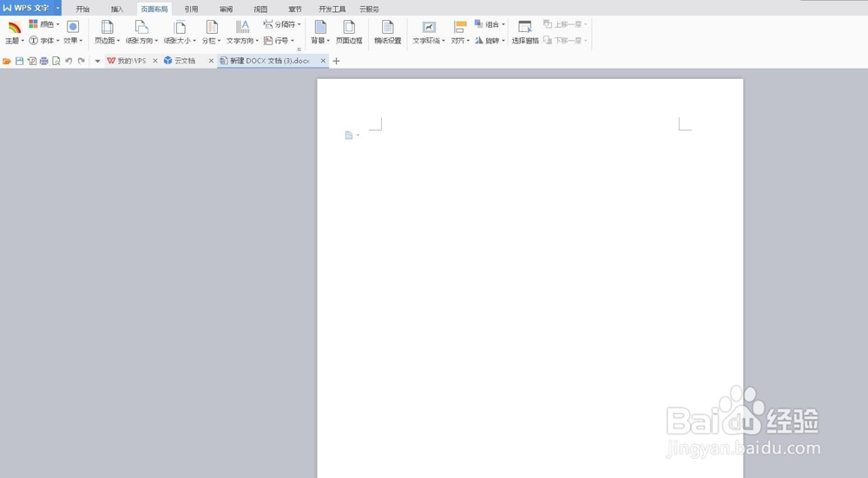Click the 文字环绕 text wrap icon

[429, 27]
